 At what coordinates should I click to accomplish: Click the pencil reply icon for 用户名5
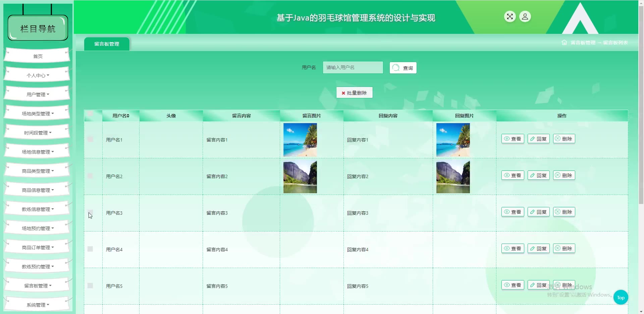tap(532, 285)
